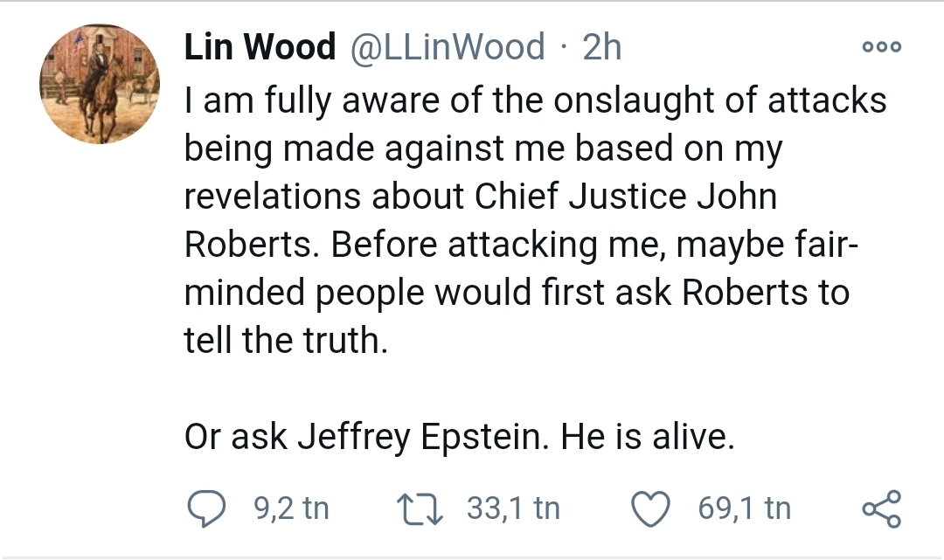This screenshot has height=560, width=944.
Task: Click the line starting 'minded people would'
Action: [516, 292]
